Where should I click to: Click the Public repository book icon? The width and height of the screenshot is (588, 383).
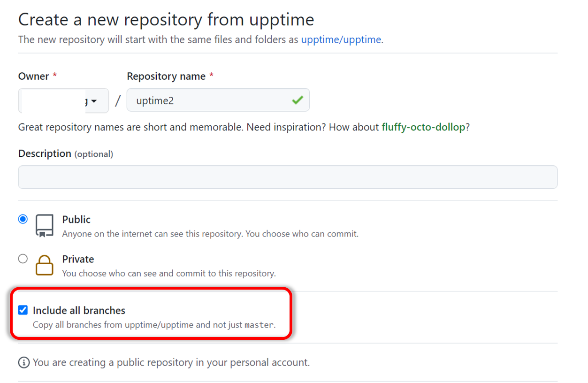(45, 226)
